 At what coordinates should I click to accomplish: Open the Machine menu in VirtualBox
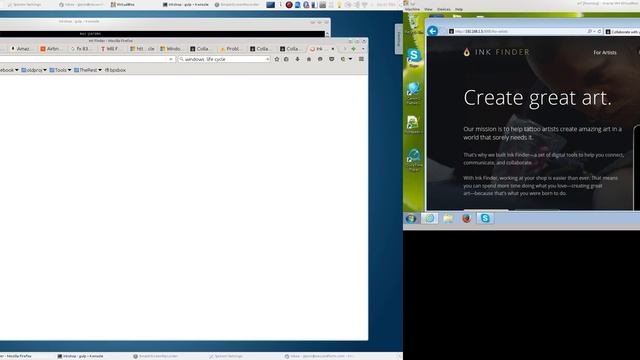click(412, 9)
